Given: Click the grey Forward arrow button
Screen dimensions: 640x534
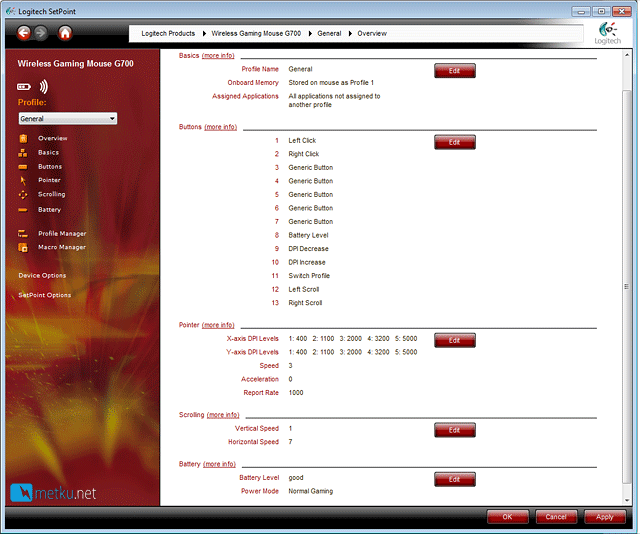Looking at the screenshot, I should click(x=40, y=33).
